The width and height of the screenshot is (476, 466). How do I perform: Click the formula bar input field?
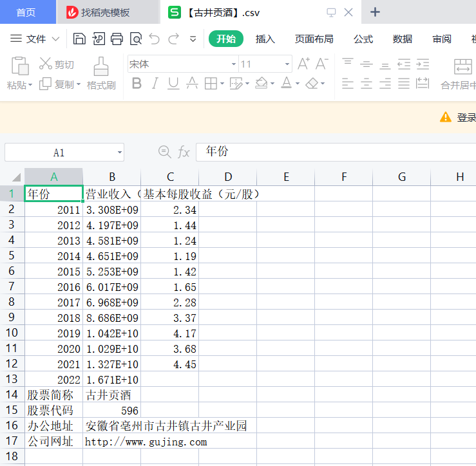336,152
